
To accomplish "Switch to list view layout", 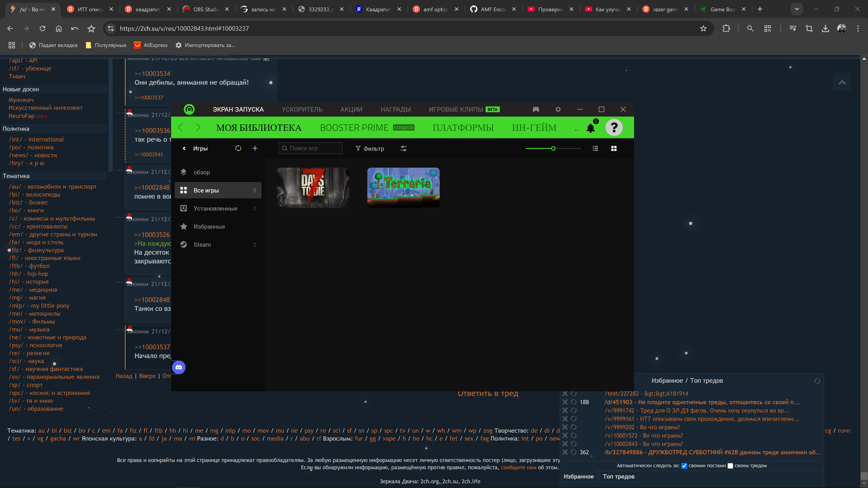I will point(595,148).
